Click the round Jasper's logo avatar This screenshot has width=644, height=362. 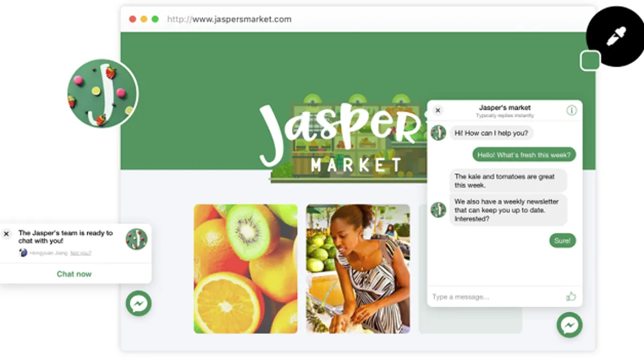tap(103, 93)
